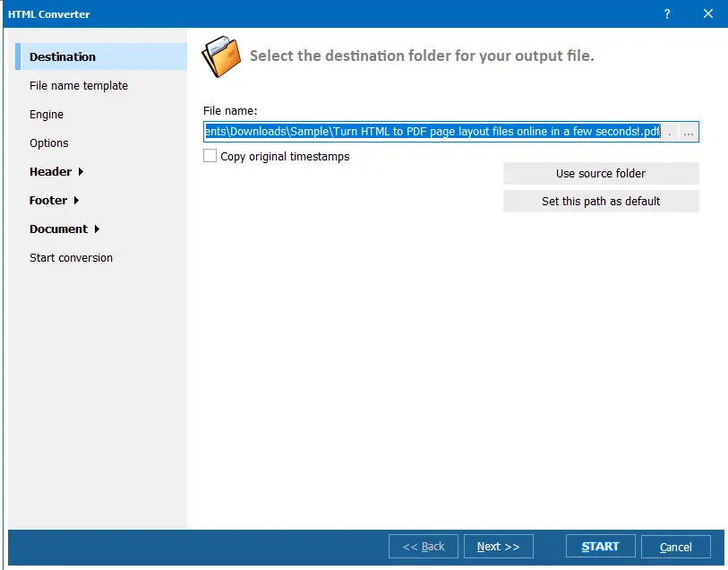Click Set this path as default
The height and width of the screenshot is (570, 728).
[x=601, y=201]
